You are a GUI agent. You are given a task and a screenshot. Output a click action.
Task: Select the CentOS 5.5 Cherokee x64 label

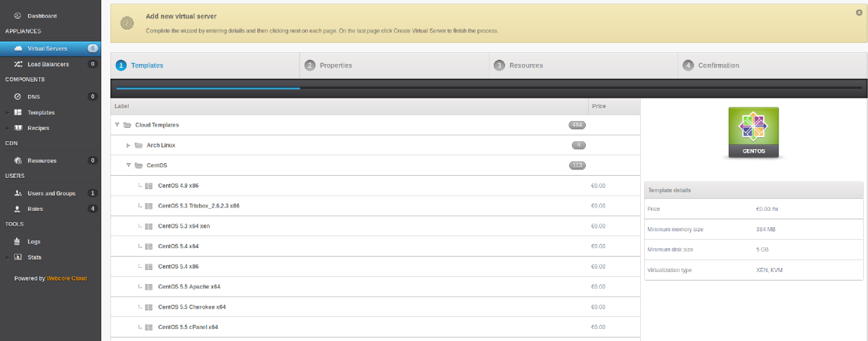point(192,307)
